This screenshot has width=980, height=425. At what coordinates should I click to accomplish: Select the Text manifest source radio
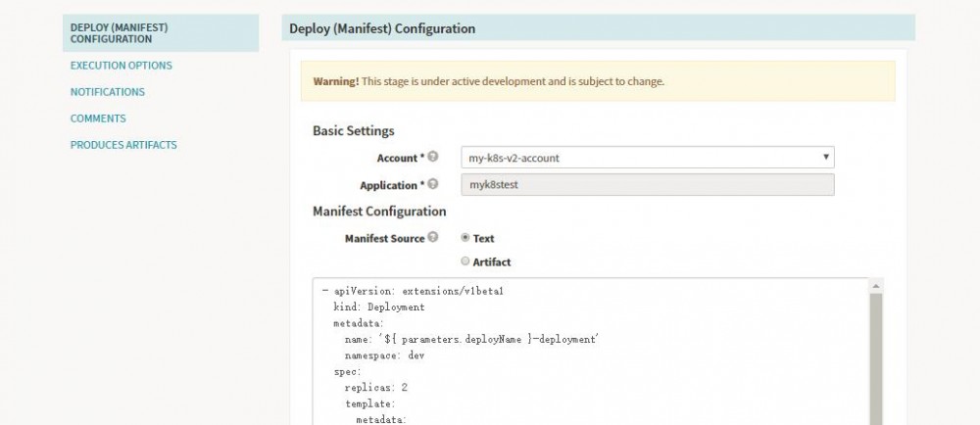(465, 238)
